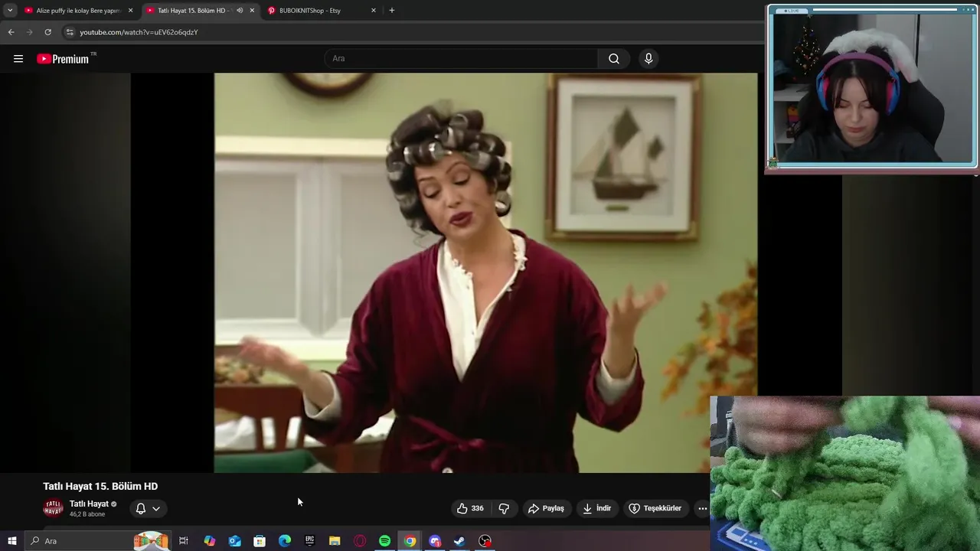Open Task View on taskbar
Viewport: 980px width, 551px height.
pos(184,541)
